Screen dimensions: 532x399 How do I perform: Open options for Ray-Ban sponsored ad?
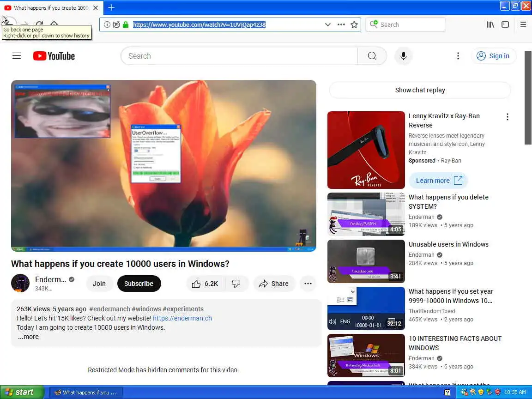507,117
